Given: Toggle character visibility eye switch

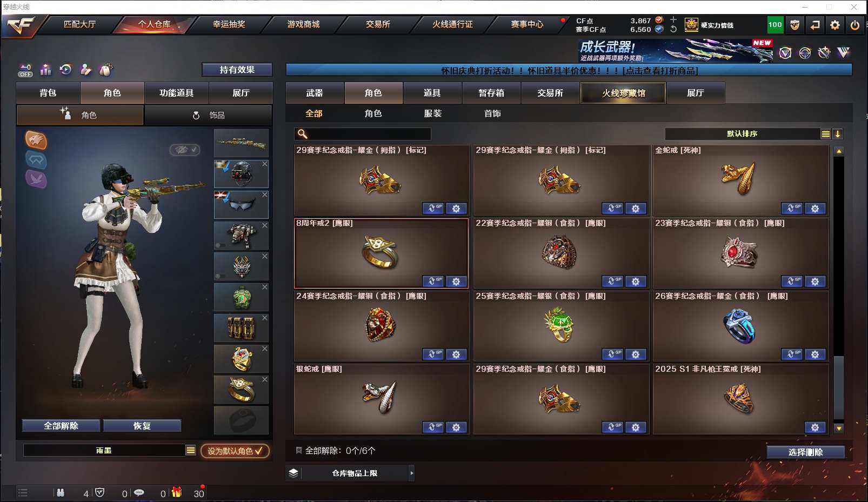Looking at the screenshot, I should (x=185, y=150).
